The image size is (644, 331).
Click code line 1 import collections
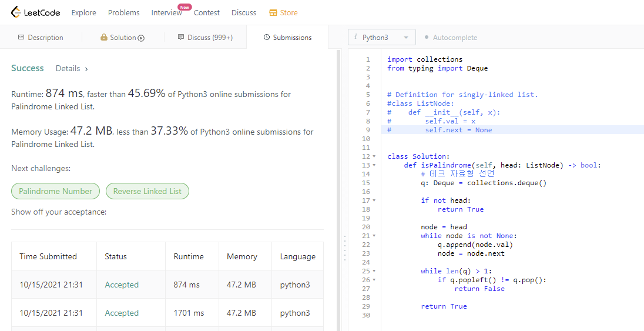[425, 59]
